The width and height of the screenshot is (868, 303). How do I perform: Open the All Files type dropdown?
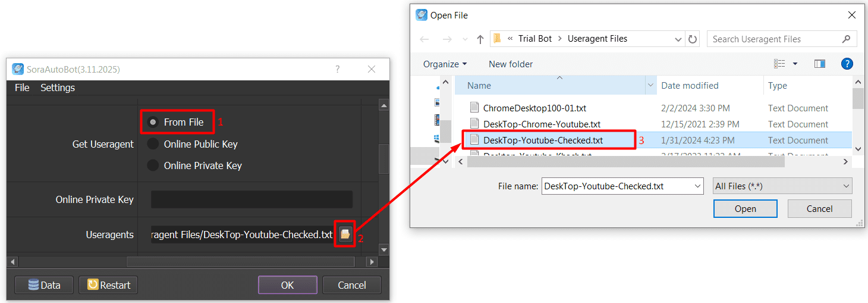[782, 186]
